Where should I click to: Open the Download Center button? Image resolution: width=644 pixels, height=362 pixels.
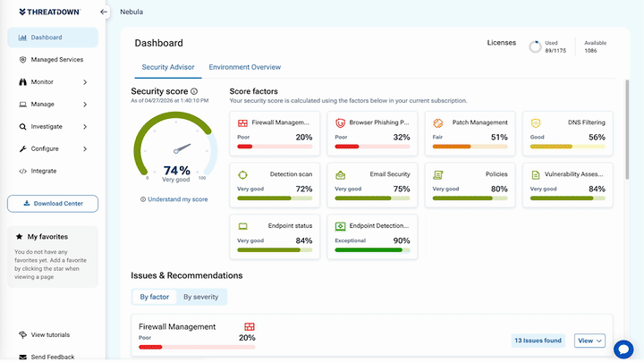(53, 204)
